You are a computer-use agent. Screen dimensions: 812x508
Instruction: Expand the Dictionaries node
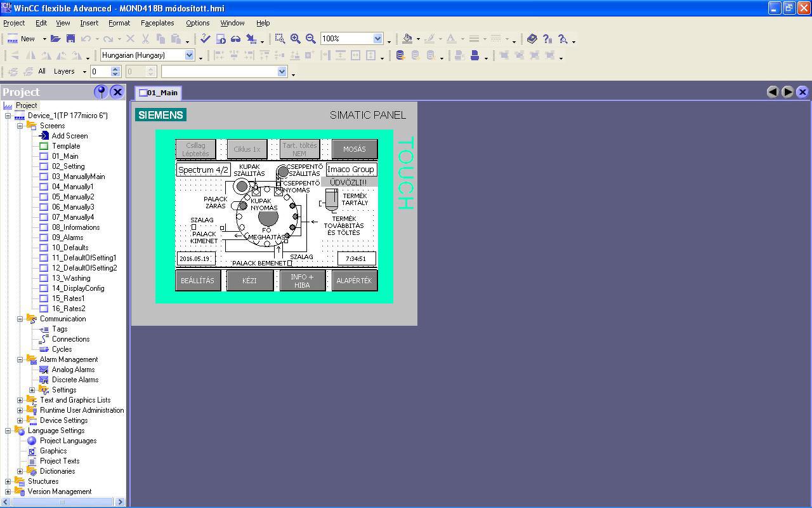pos(20,471)
